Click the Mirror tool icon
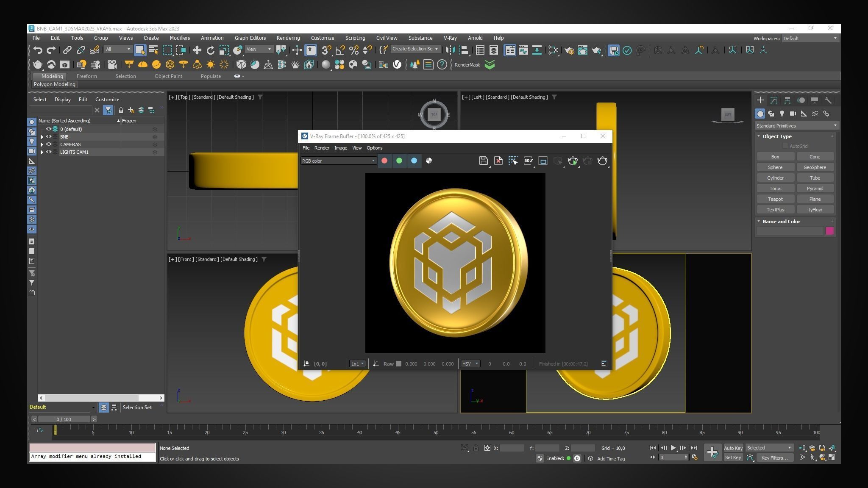868x488 pixels. 450,50
